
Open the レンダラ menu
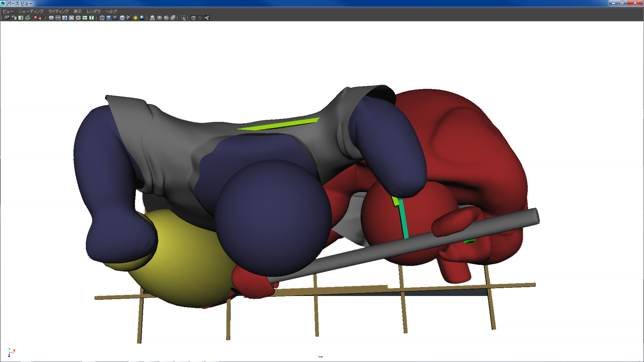(94, 11)
